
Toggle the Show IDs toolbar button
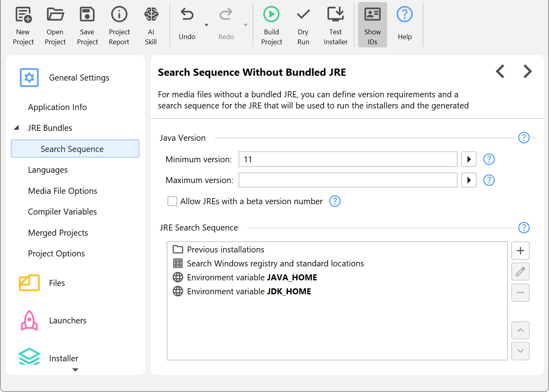click(372, 25)
